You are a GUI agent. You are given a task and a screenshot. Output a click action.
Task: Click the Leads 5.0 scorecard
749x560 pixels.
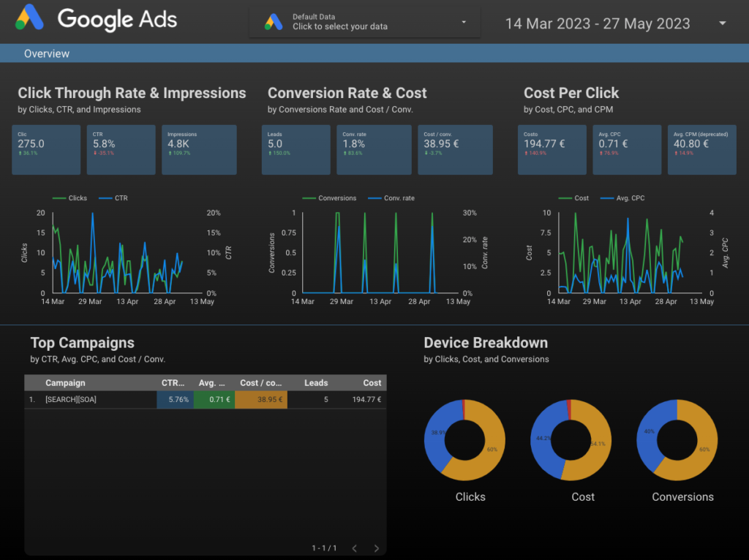[296, 149]
